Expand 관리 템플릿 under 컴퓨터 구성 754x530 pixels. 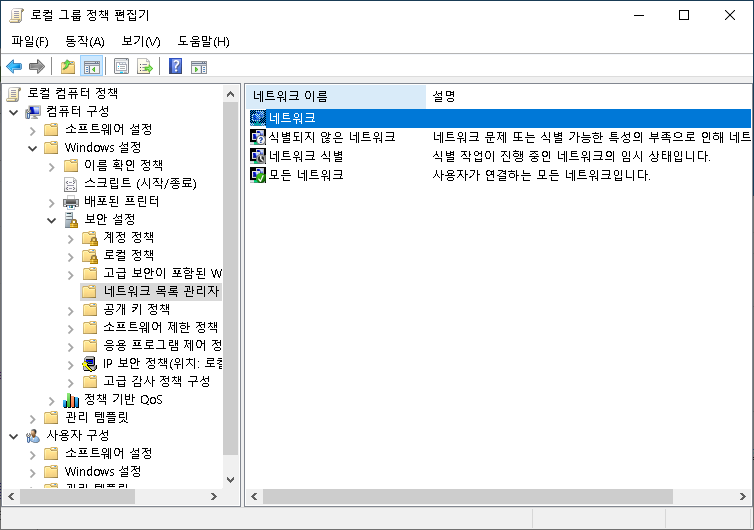pos(32,418)
